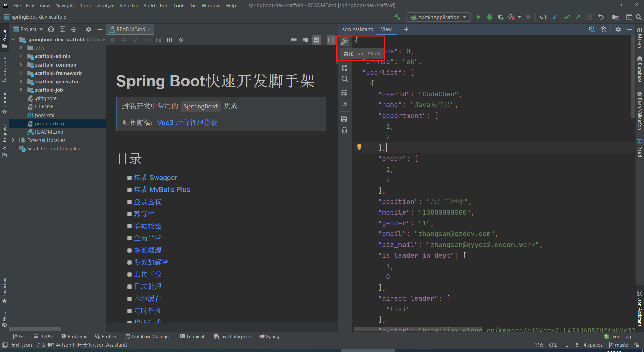
Task: Check the 登录鉴权 checkbox
Action: tap(129, 202)
